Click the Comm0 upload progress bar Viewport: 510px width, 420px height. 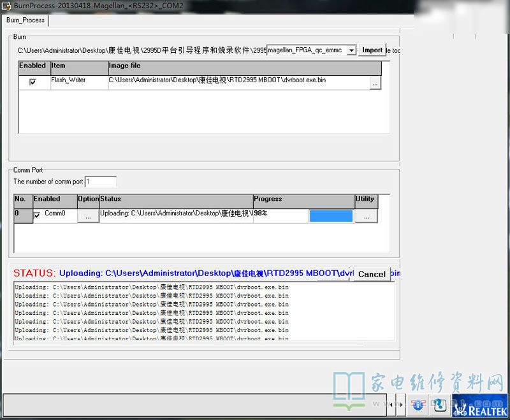click(x=330, y=216)
